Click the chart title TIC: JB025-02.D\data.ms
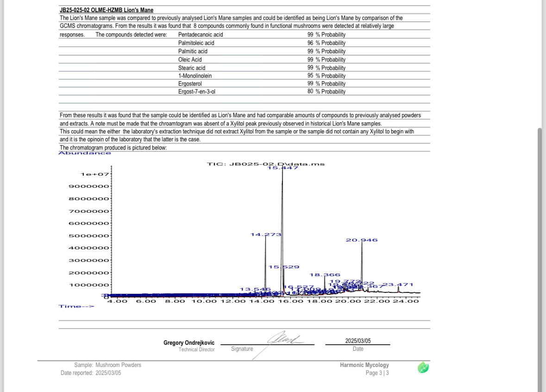The image size is (546, 392). [x=266, y=164]
